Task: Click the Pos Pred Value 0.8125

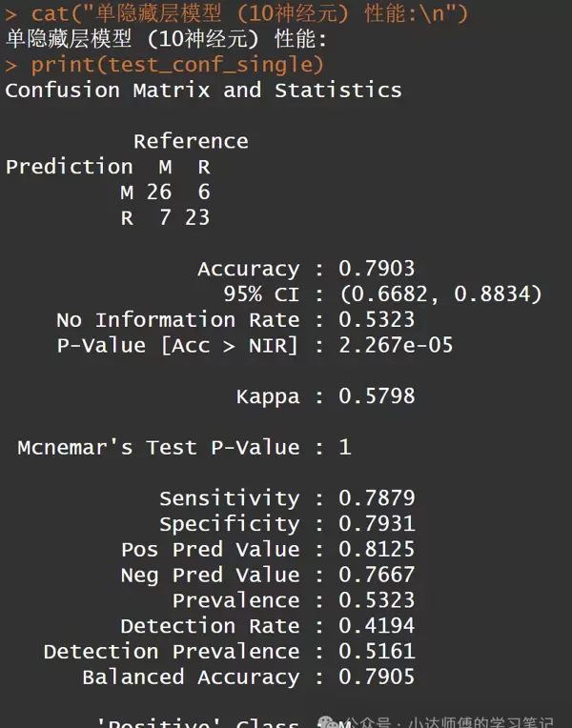Action: (x=377, y=550)
